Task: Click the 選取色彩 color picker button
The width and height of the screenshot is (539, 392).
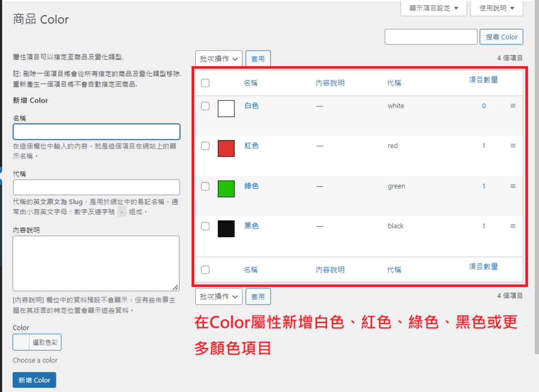Action: point(45,343)
